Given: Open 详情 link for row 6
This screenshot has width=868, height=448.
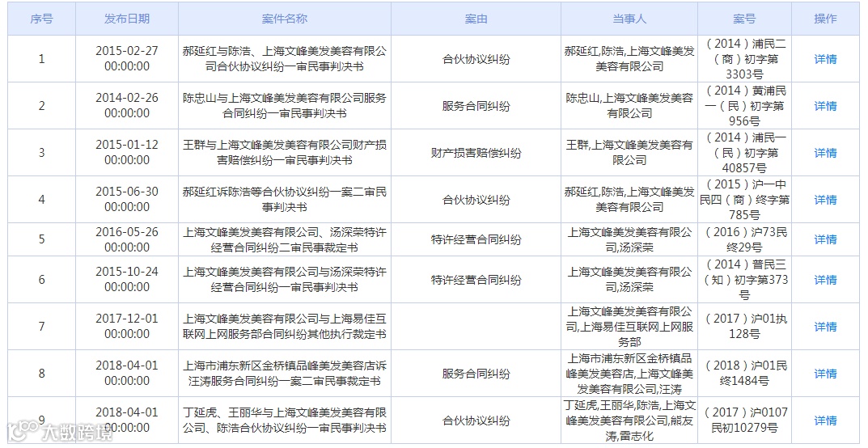Looking at the screenshot, I should 825,280.
